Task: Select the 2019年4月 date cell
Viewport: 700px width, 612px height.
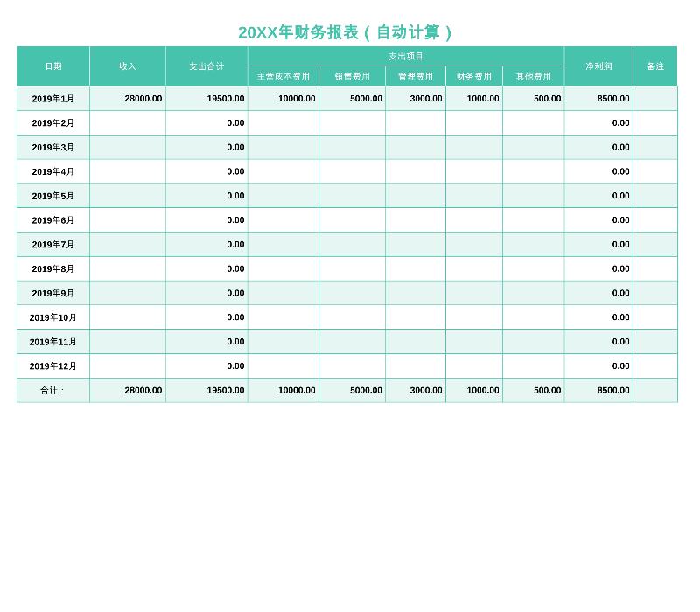Action: (53, 171)
